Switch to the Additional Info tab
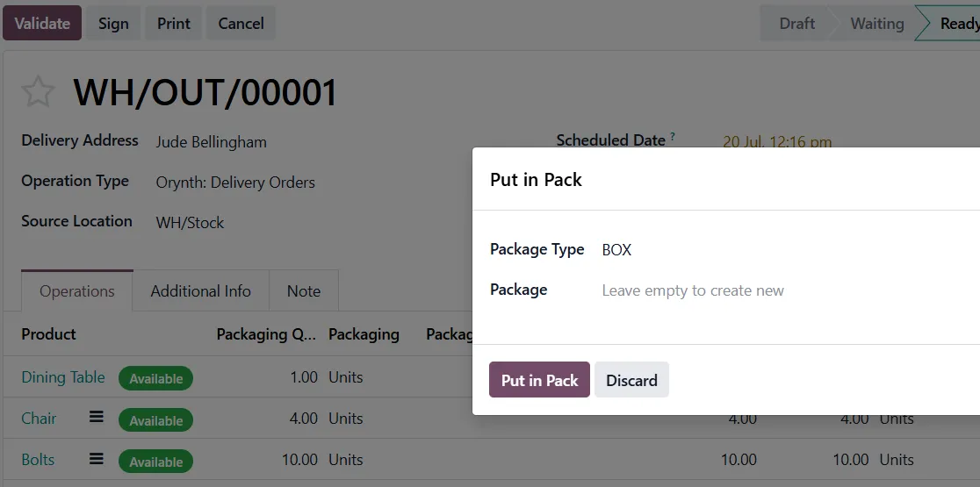Screen dimensions: 980x487 200,291
